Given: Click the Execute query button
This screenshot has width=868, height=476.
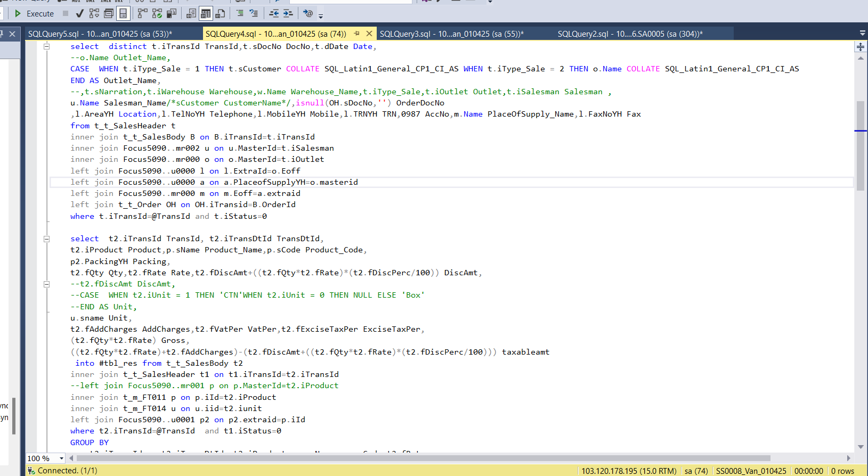Looking at the screenshot, I should point(34,13).
